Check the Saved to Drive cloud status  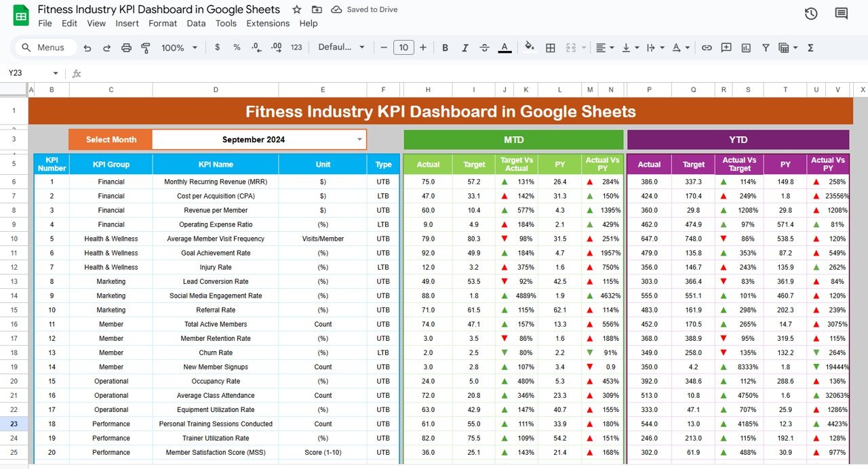[364, 9]
